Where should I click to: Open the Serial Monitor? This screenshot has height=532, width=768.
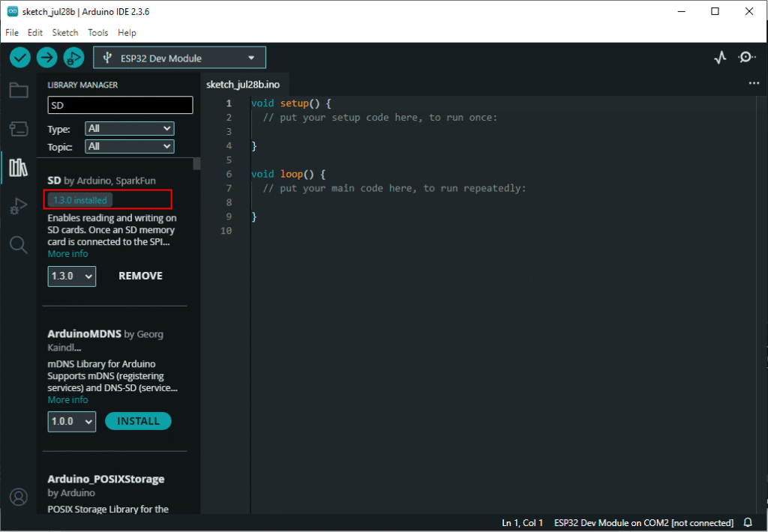746,58
